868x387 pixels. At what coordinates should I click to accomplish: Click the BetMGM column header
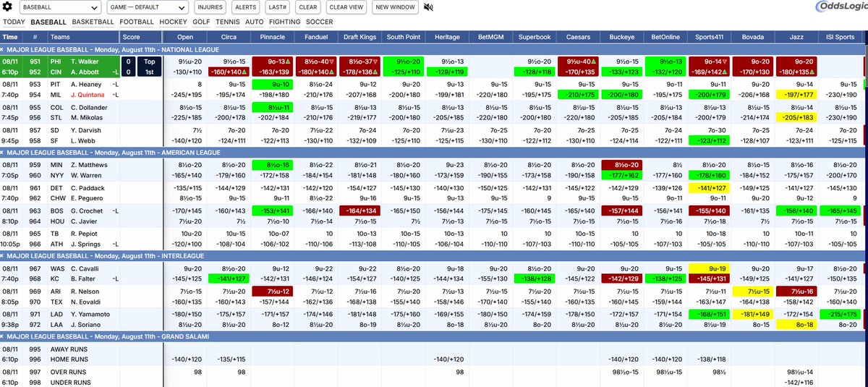[491, 37]
